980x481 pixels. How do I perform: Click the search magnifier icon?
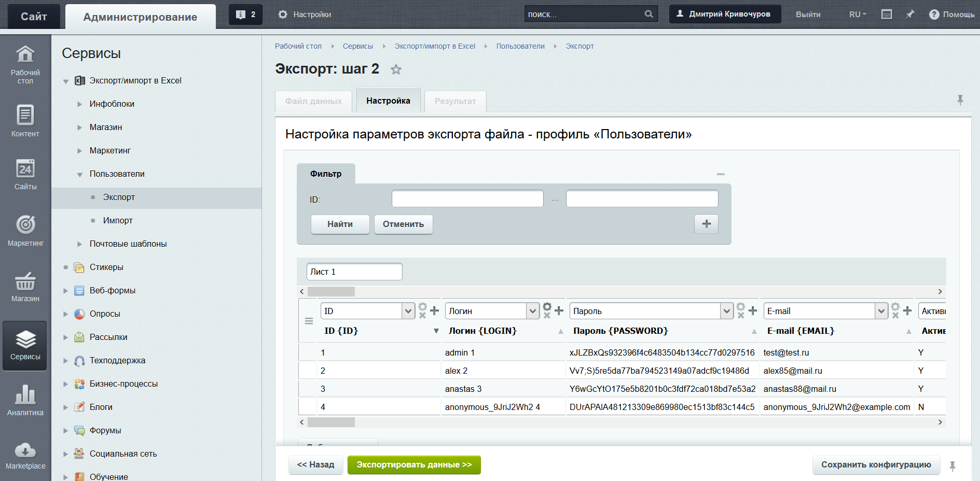[648, 14]
